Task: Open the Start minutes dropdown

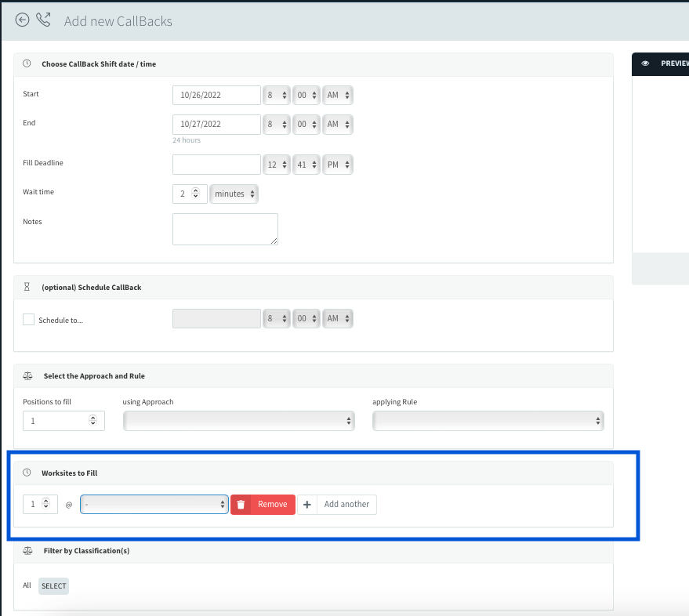Action: (306, 95)
